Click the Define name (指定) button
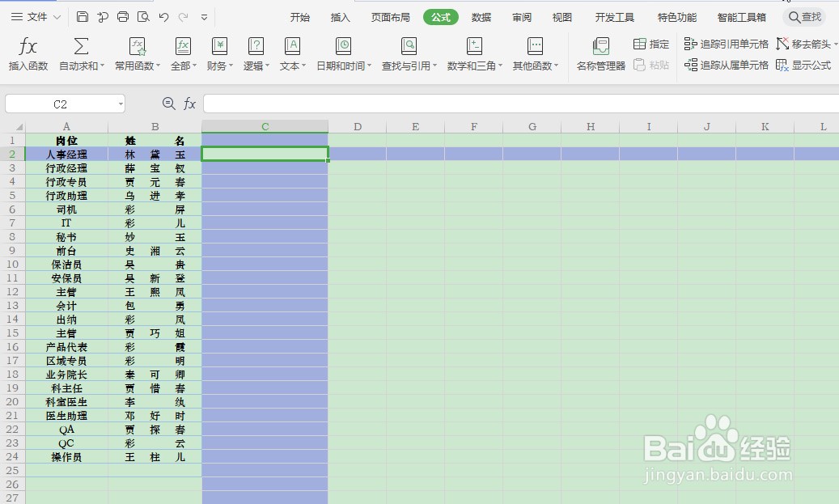839x504 pixels. click(651, 44)
